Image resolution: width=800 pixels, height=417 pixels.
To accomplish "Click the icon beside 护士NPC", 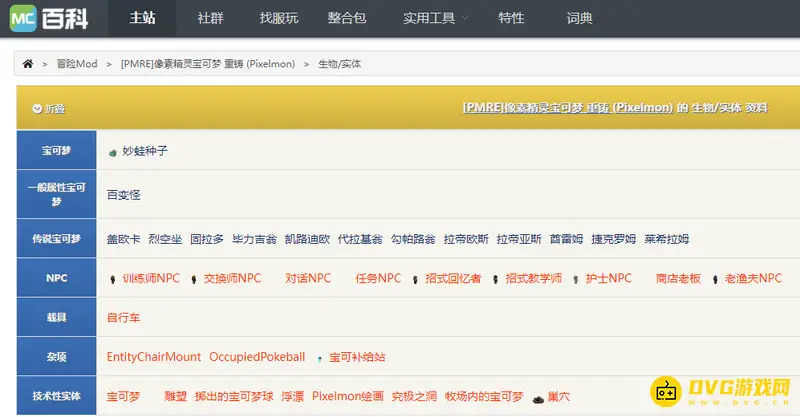I will [576, 279].
